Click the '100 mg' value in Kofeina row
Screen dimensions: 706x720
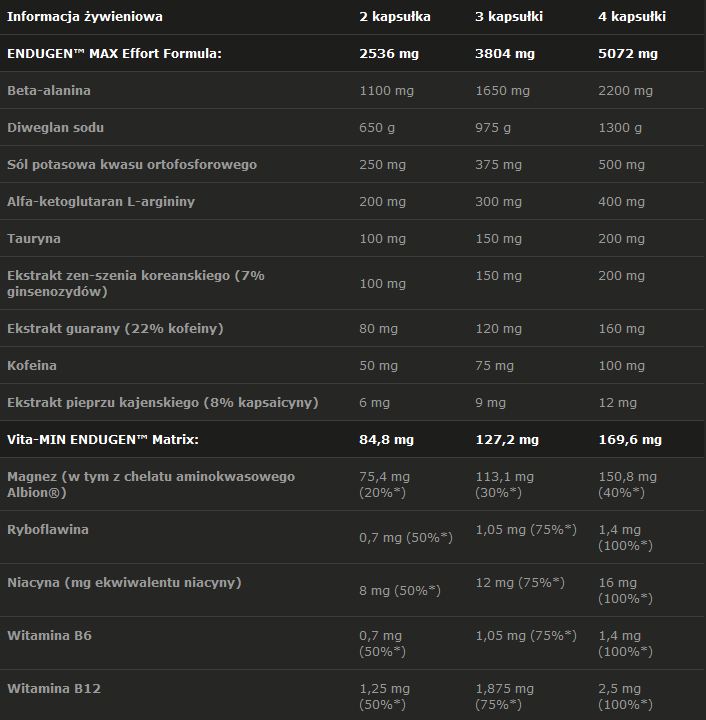click(621, 366)
